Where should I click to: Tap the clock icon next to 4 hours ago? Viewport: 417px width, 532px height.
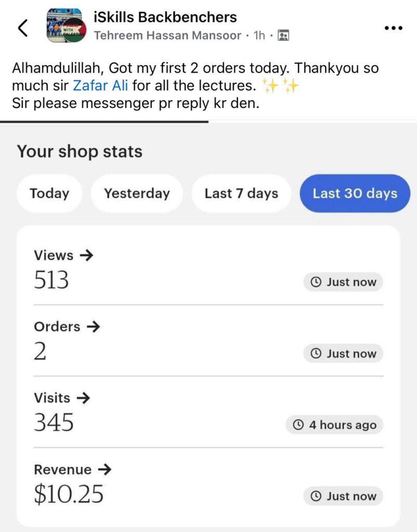click(x=298, y=425)
